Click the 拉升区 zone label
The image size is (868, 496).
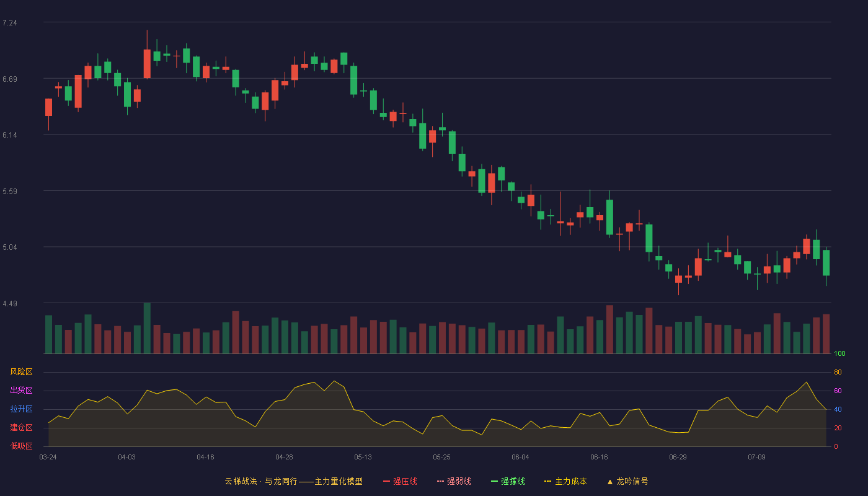tap(21, 409)
